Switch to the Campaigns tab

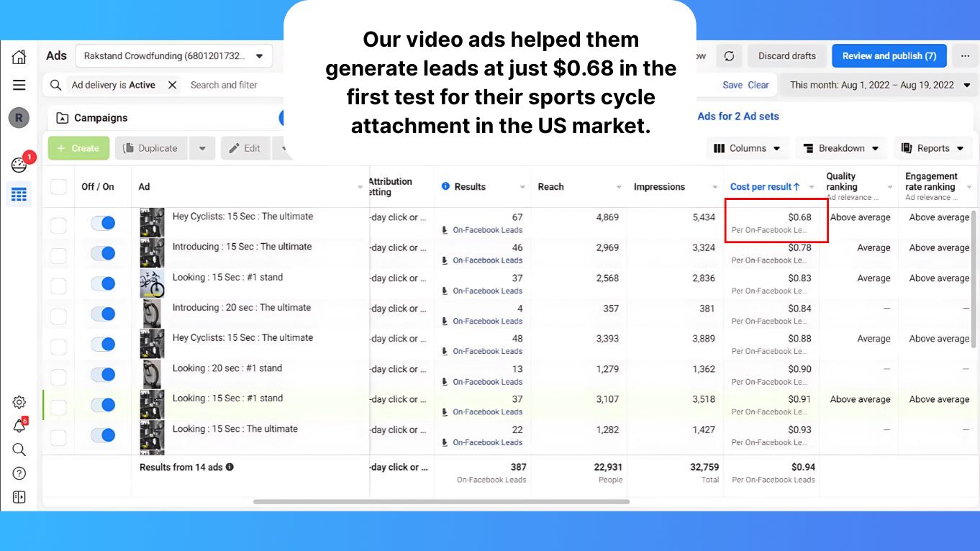[101, 118]
